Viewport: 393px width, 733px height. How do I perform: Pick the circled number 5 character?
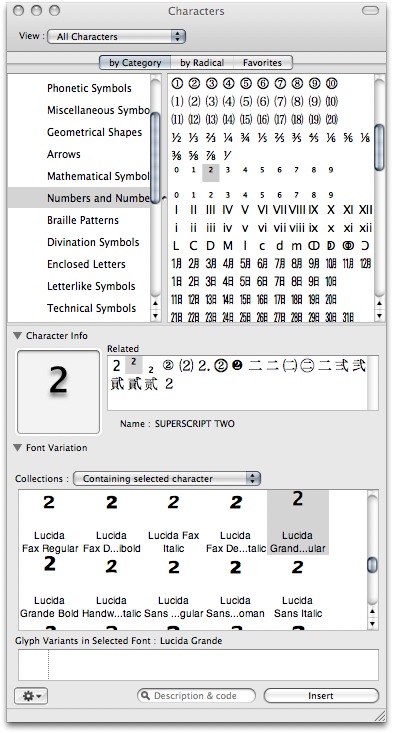click(245, 84)
